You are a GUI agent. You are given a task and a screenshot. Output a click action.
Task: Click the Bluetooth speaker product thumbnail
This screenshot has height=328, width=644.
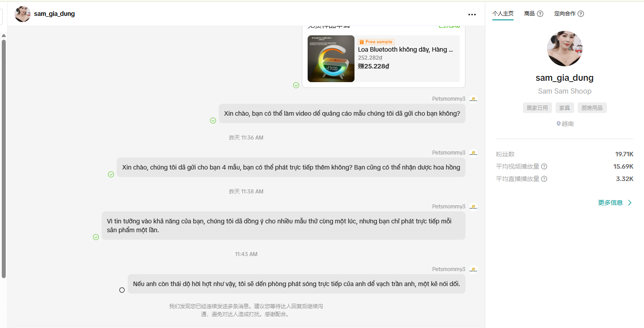tap(331, 59)
